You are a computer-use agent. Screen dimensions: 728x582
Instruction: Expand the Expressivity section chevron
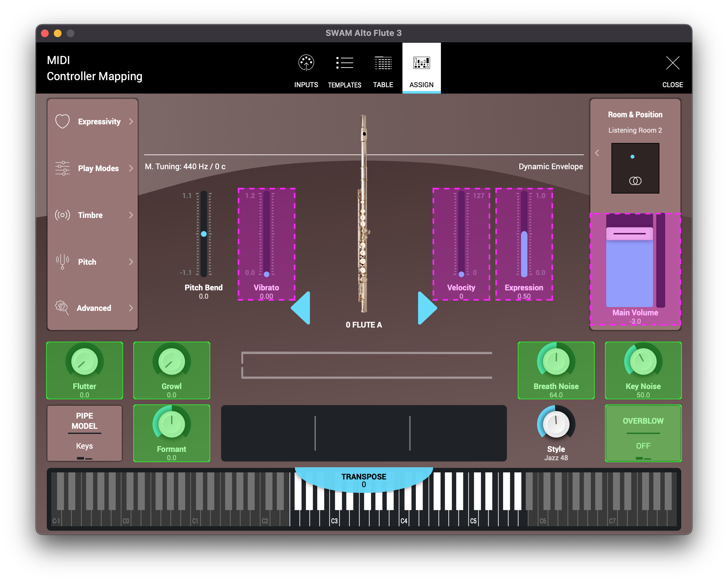[x=131, y=121]
